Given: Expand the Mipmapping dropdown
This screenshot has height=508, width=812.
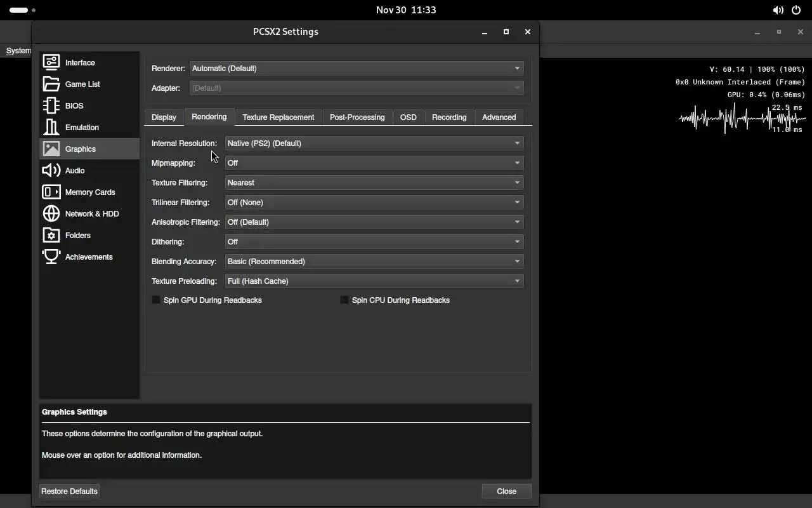Looking at the screenshot, I should point(374,163).
